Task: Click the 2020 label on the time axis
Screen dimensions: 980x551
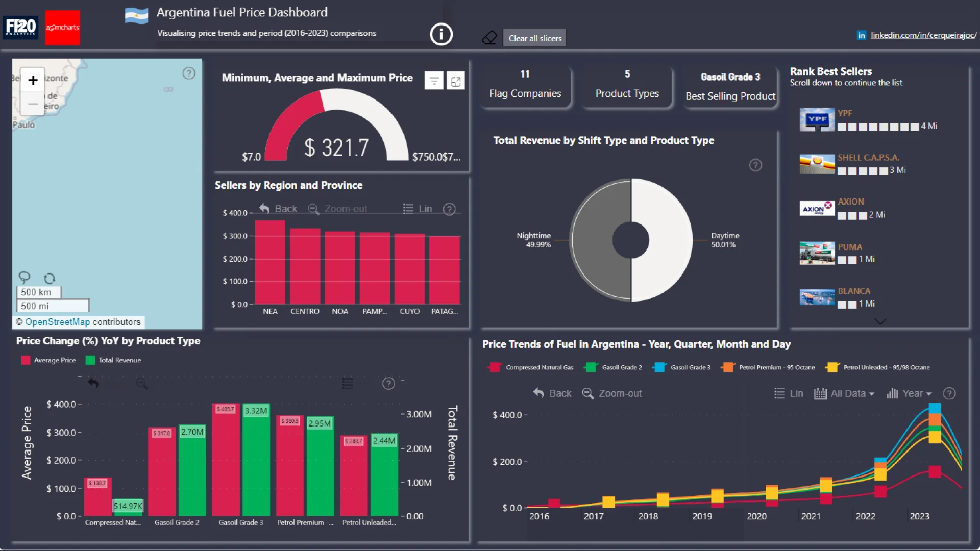Action: point(756,516)
